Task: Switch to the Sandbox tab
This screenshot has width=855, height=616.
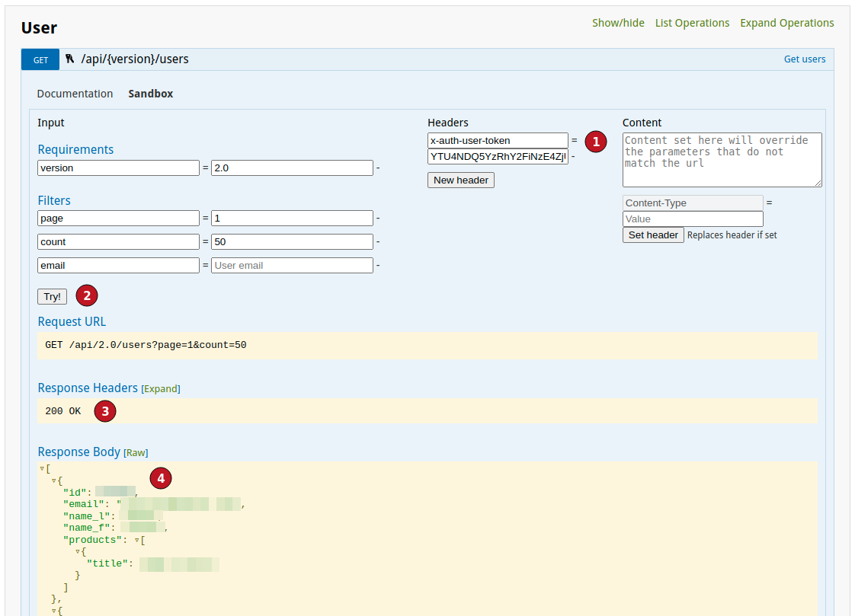Action: (x=150, y=94)
